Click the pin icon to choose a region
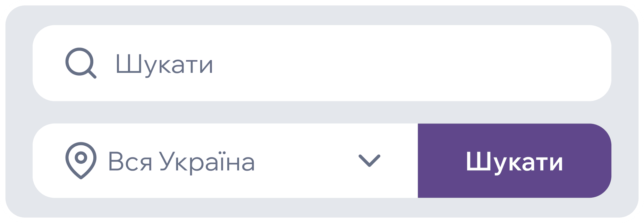 [80, 160]
